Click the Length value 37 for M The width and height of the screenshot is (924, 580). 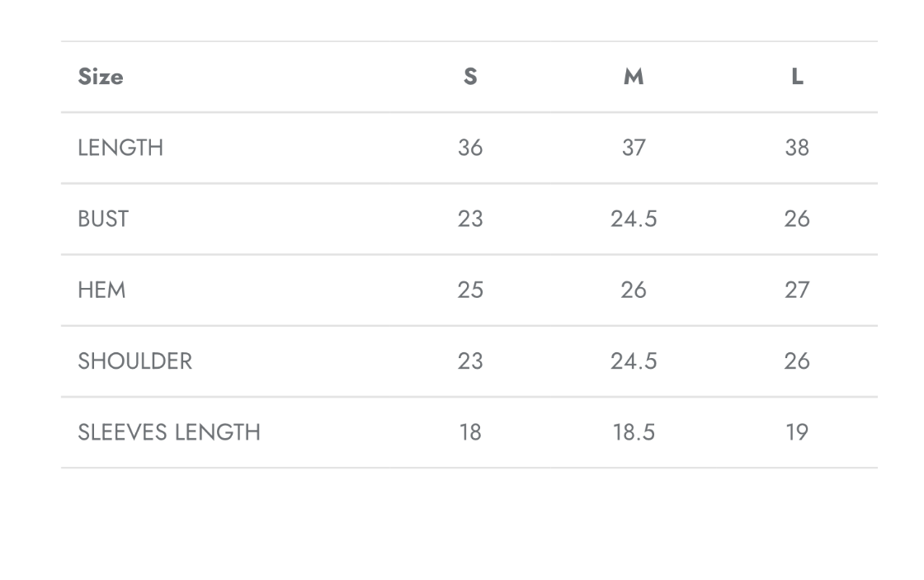(634, 149)
